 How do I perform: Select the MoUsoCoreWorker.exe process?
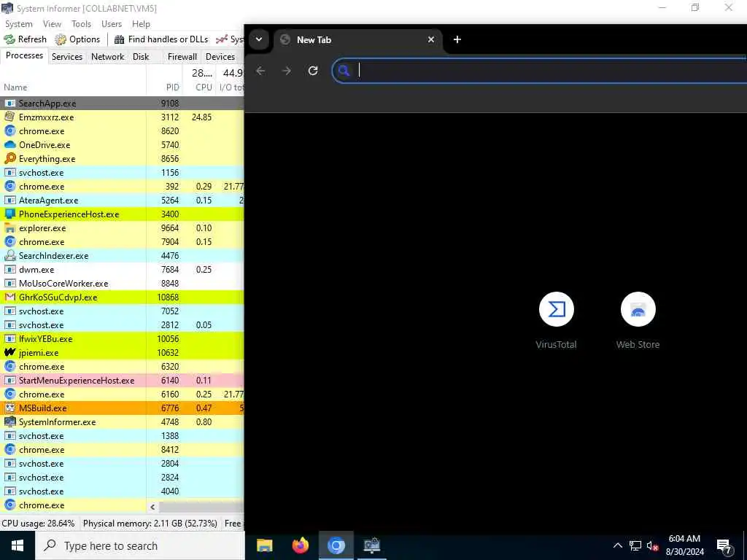(x=122, y=284)
